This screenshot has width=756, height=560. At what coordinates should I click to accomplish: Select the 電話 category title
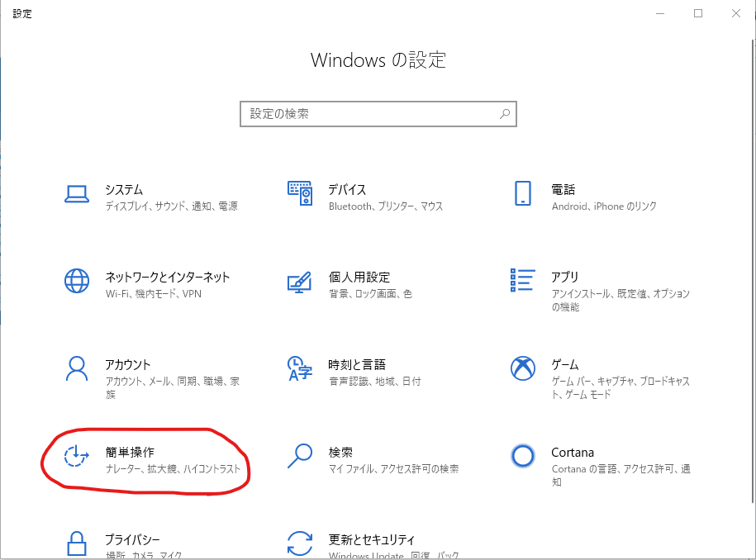(563, 189)
